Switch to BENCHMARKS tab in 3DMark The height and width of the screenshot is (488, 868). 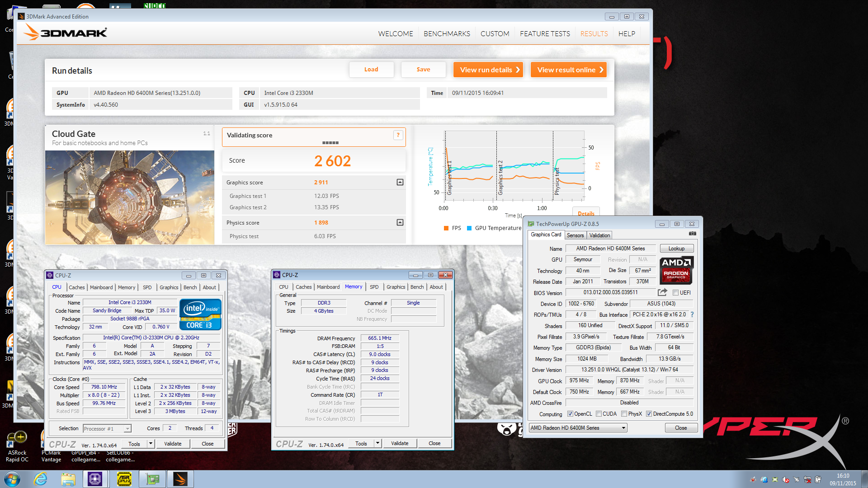447,33
